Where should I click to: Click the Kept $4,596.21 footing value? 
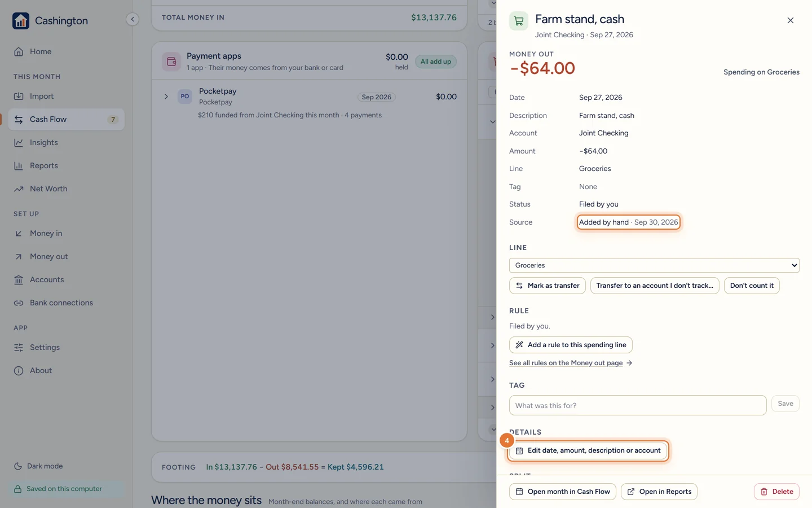(356, 467)
